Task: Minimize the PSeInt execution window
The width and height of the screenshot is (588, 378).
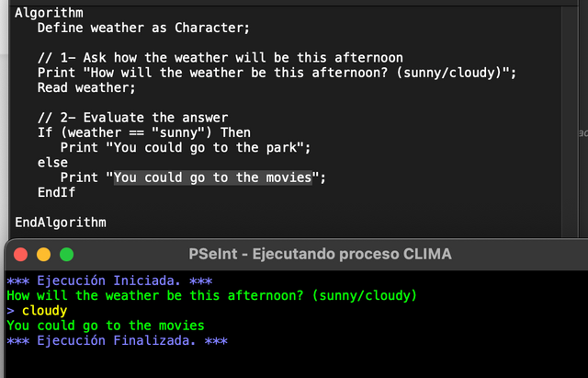Action: (43, 254)
